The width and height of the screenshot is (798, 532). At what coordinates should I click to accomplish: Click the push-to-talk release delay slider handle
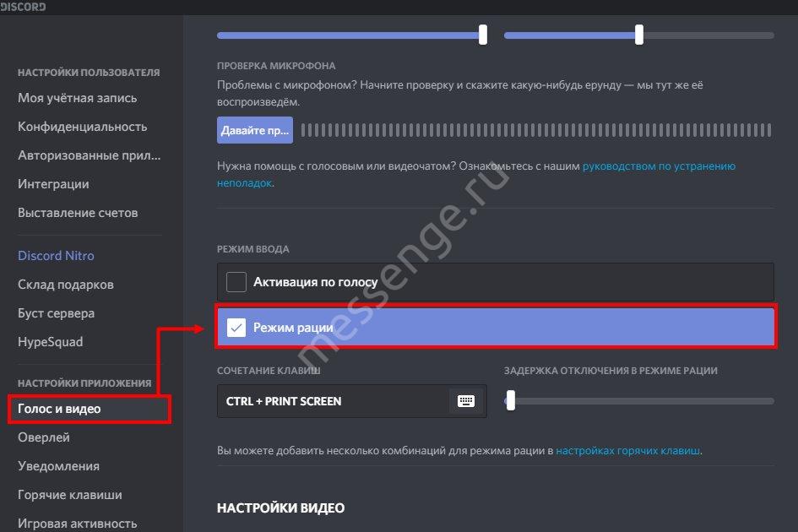(x=510, y=400)
